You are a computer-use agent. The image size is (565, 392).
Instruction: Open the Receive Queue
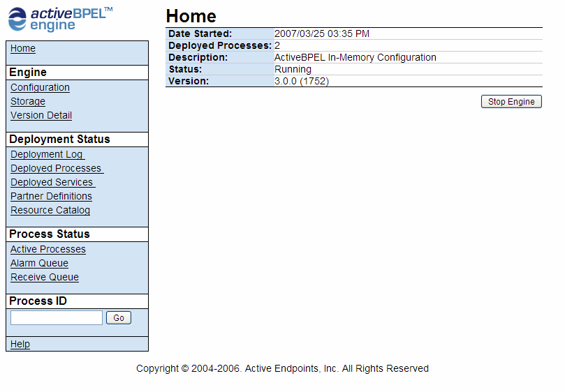coord(45,277)
